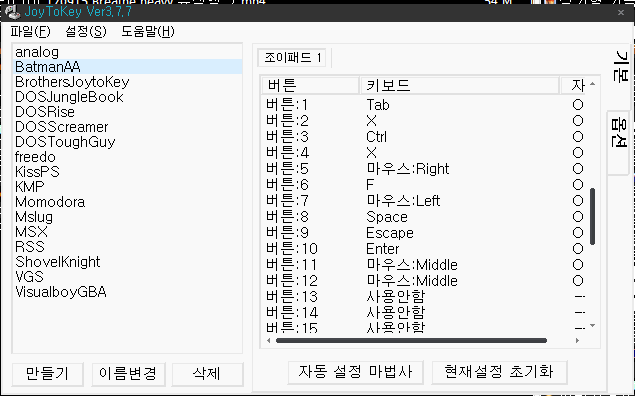Open the 파일(F) menu
This screenshot has width=635, height=396.
30,32
